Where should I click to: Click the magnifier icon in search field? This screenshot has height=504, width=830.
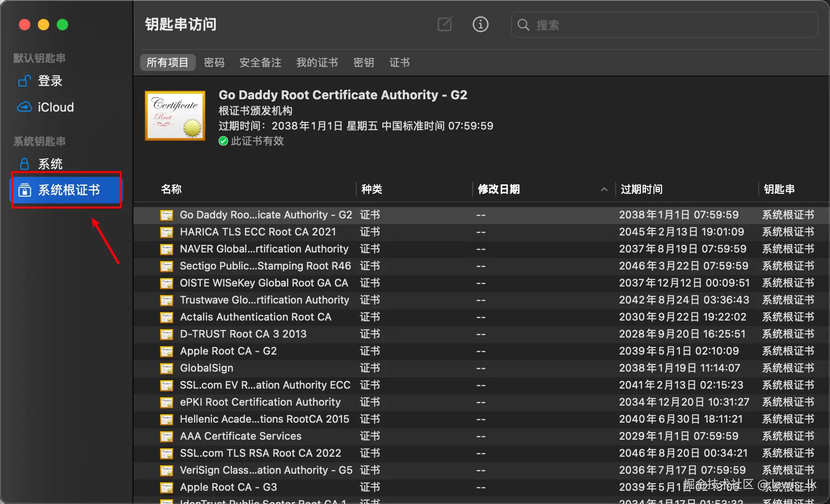(x=523, y=25)
